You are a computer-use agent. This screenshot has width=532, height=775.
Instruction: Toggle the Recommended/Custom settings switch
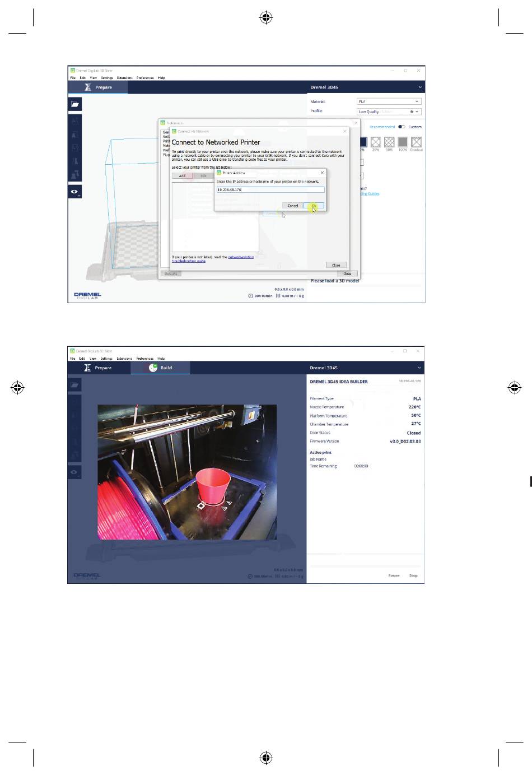402,127
